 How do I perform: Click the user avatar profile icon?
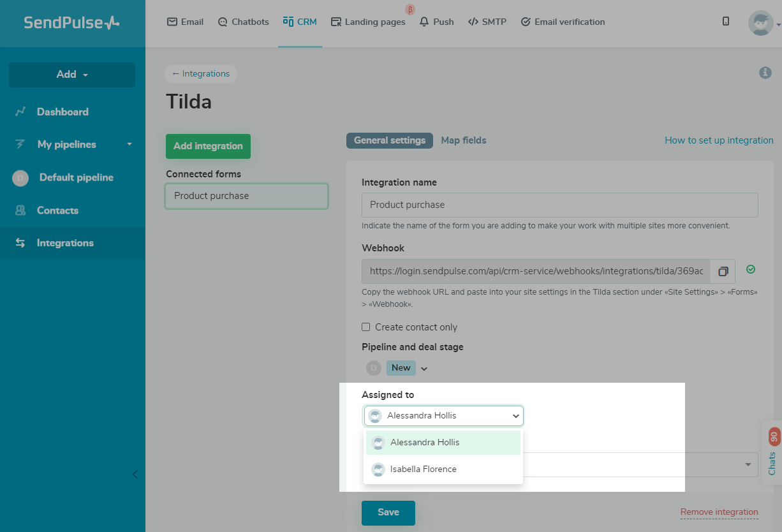[760, 23]
